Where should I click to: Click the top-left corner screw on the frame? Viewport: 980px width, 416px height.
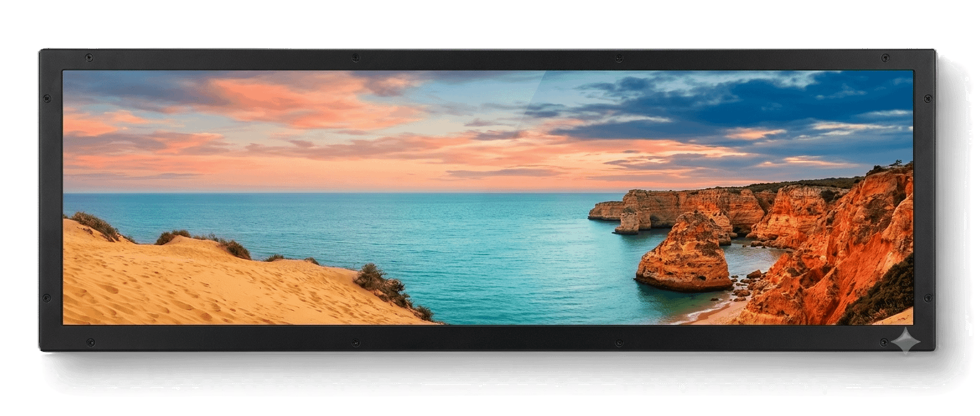click(89, 58)
